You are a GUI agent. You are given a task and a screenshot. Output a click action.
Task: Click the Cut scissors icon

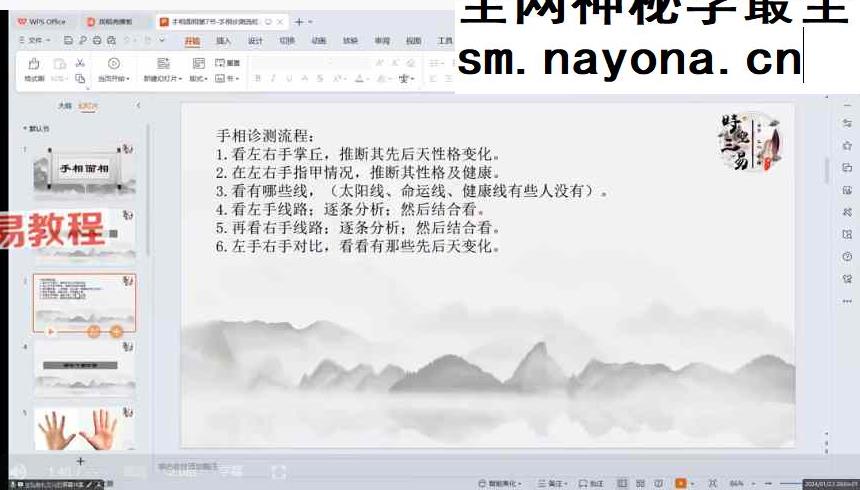pos(80,63)
